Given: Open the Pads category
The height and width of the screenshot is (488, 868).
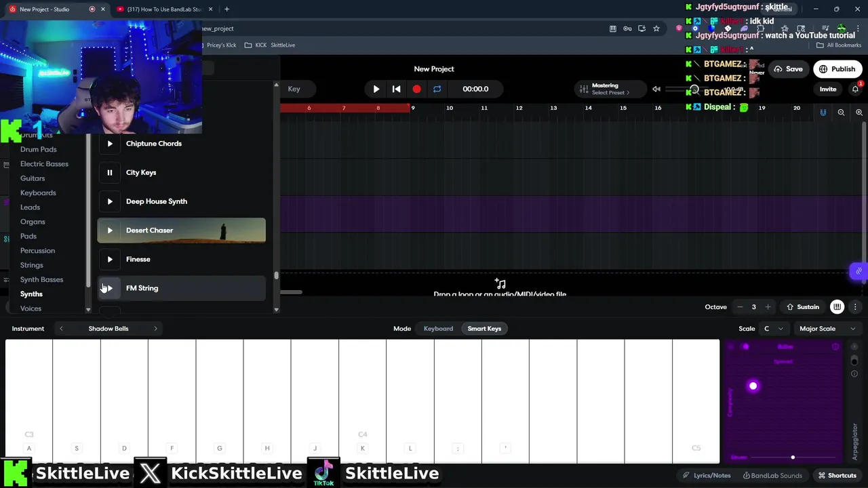Looking at the screenshot, I should (x=28, y=236).
